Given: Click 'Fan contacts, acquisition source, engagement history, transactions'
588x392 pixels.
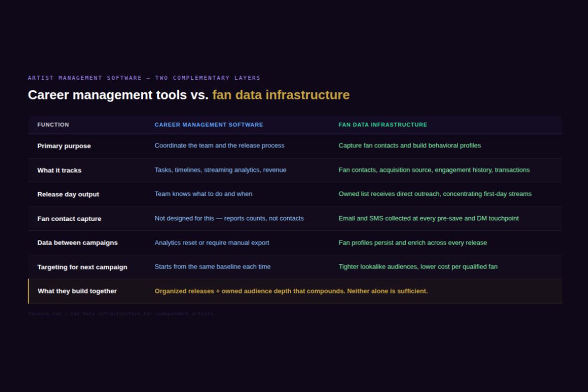Looking at the screenshot, I should [x=434, y=170].
